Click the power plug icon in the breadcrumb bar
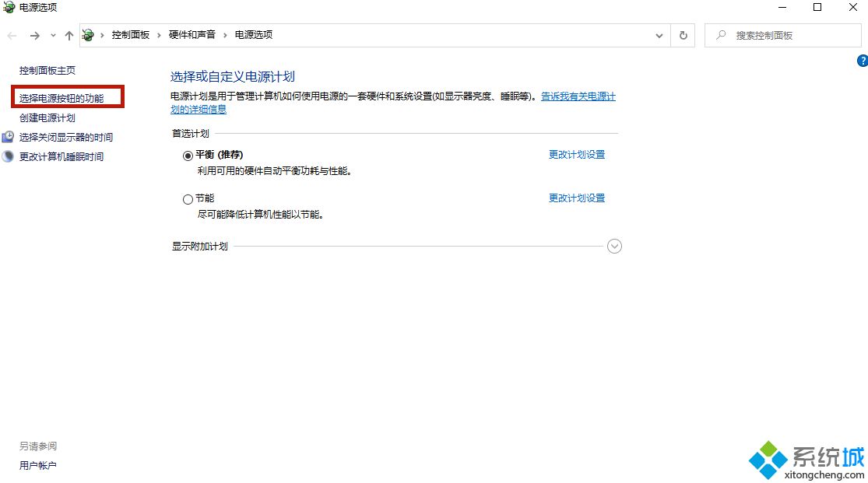868x483 pixels. 88,35
